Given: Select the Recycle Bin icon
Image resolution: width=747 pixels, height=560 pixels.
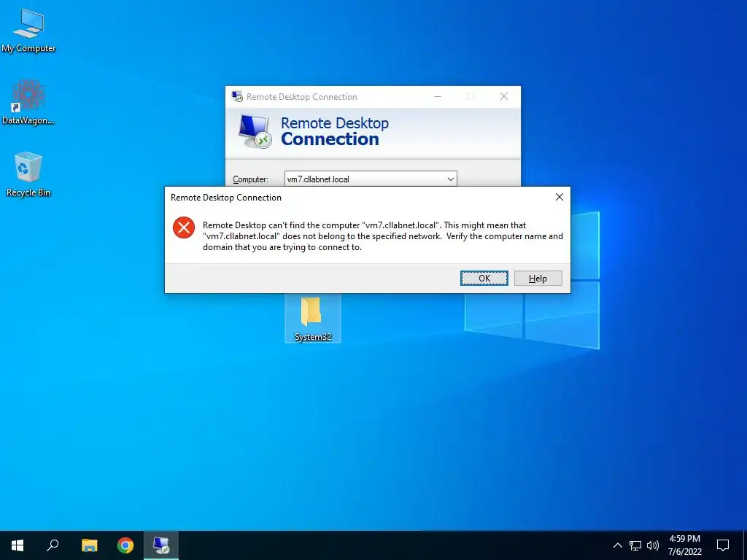Looking at the screenshot, I should click(x=28, y=174).
